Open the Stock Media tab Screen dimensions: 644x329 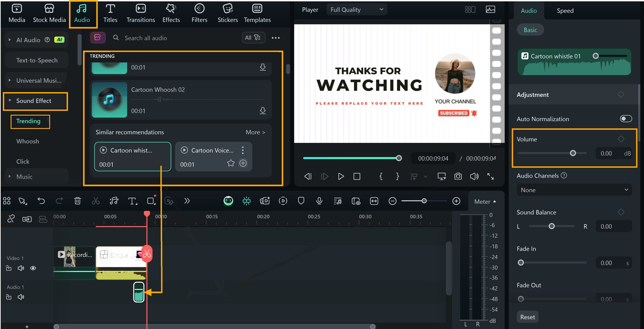pyautogui.click(x=49, y=13)
